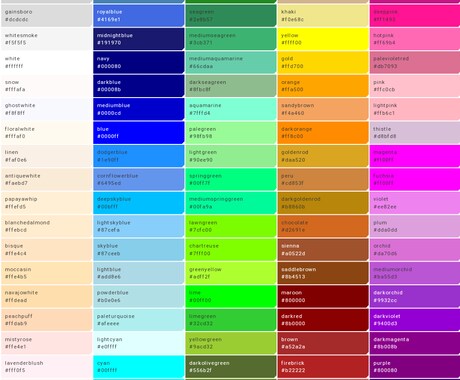460x380 pixels.
Task: Select the gainsboro #dcdcdc swatch
Action: pos(46,16)
